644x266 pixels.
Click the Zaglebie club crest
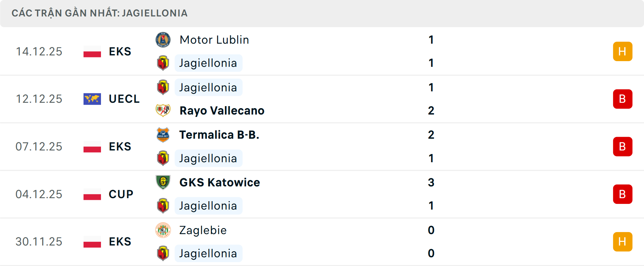[163, 230]
